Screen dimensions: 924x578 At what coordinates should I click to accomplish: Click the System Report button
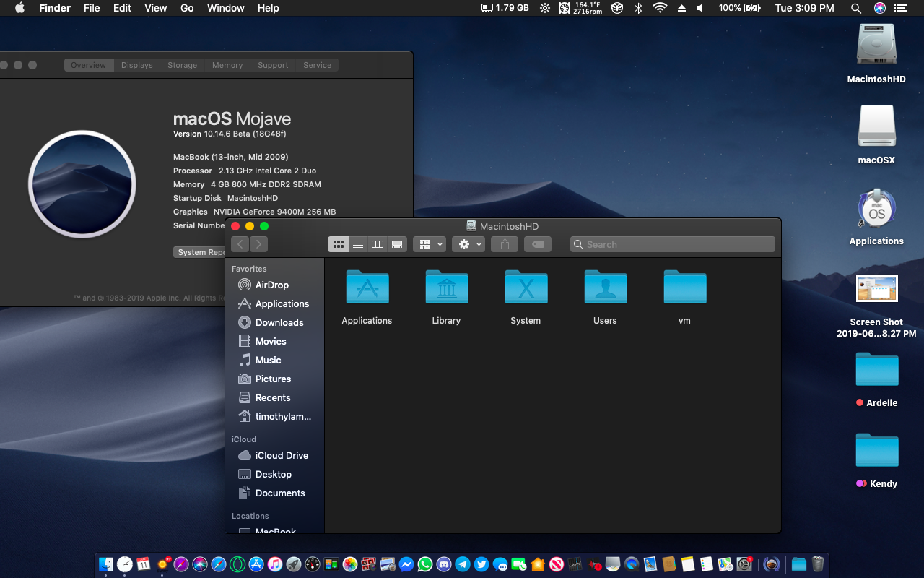(200, 252)
